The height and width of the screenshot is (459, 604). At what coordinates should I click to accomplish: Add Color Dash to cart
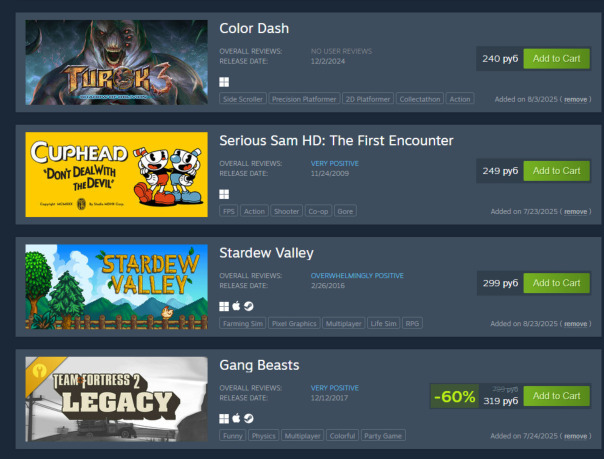point(556,59)
